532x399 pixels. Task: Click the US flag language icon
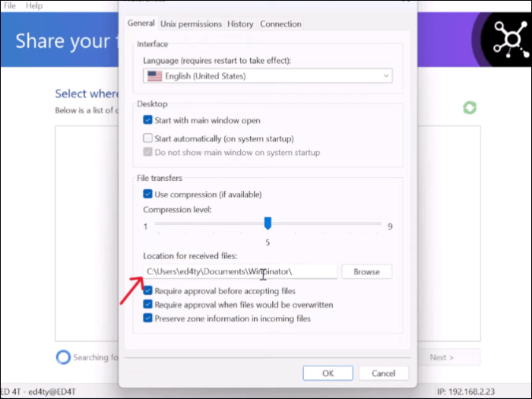pos(155,76)
